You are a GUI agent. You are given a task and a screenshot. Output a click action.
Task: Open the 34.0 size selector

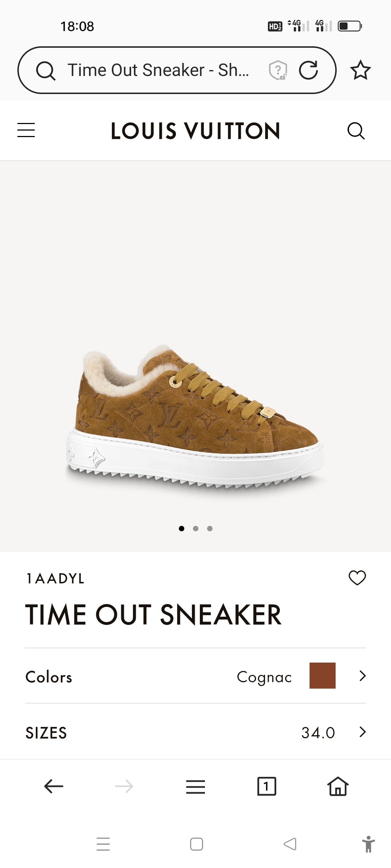(195, 732)
